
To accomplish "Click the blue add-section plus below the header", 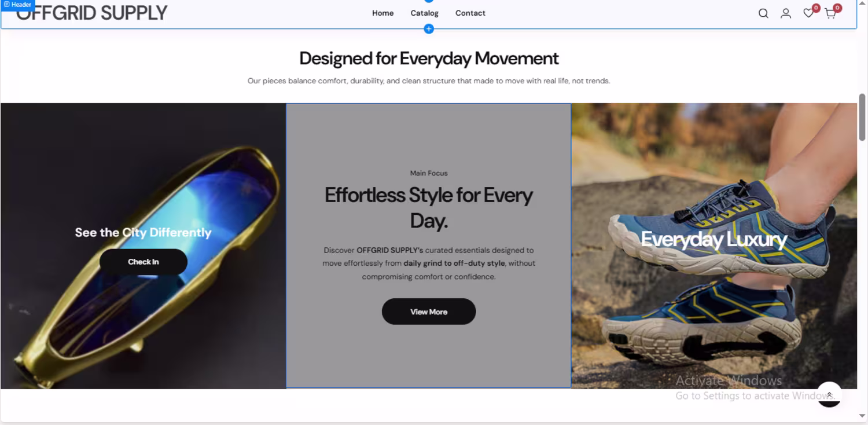I will [x=429, y=29].
